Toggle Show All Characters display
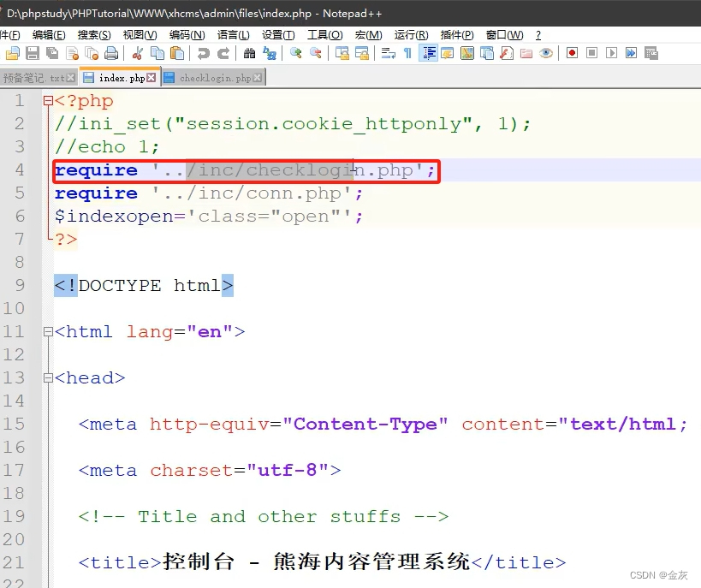The height and width of the screenshot is (588, 701). point(407,53)
